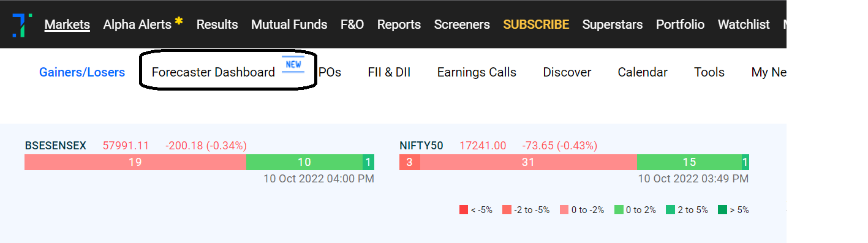The image size is (868, 243).
Task: Switch to Forecaster Dashboard tab
Action: [x=213, y=72]
